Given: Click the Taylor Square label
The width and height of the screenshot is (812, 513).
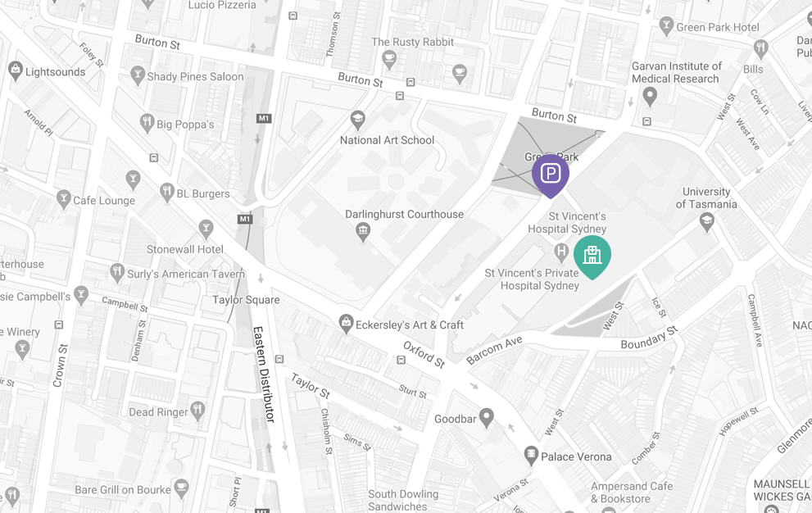Looking at the screenshot, I should (246, 299).
